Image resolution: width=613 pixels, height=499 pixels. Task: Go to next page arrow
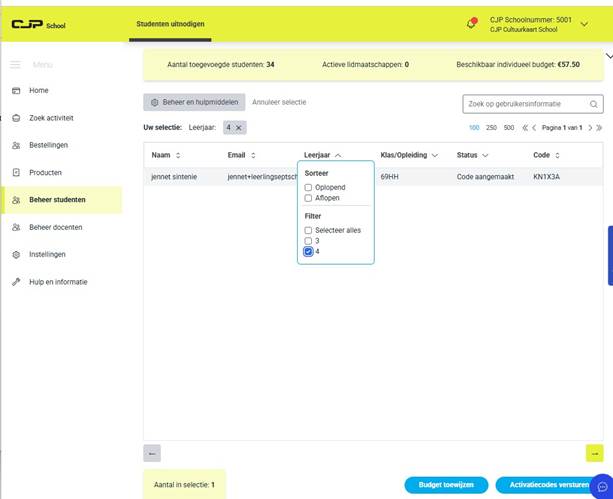click(590, 128)
